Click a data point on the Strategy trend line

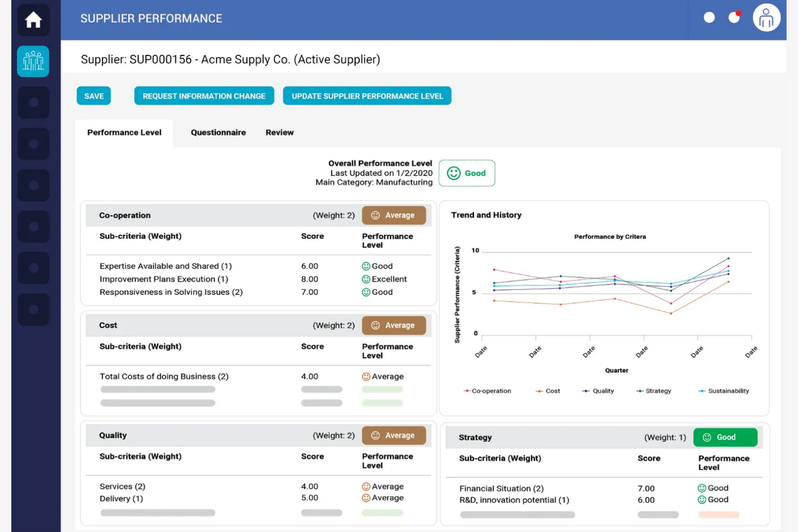(728, 259)
